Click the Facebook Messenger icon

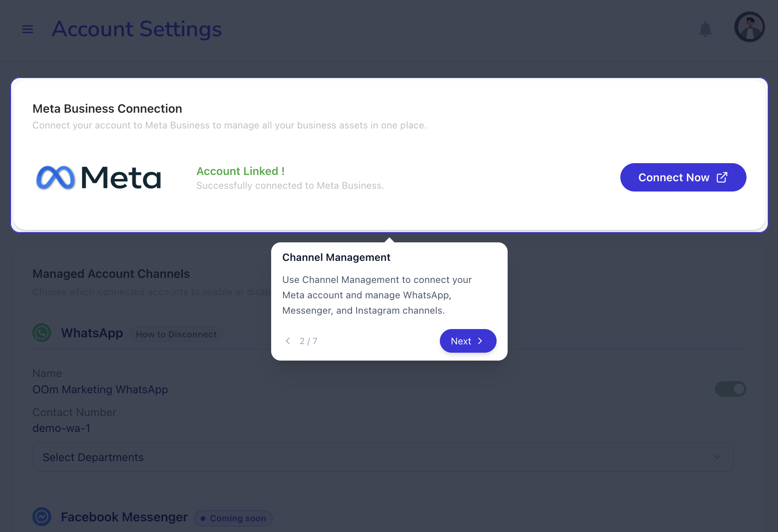pos(41,517)
